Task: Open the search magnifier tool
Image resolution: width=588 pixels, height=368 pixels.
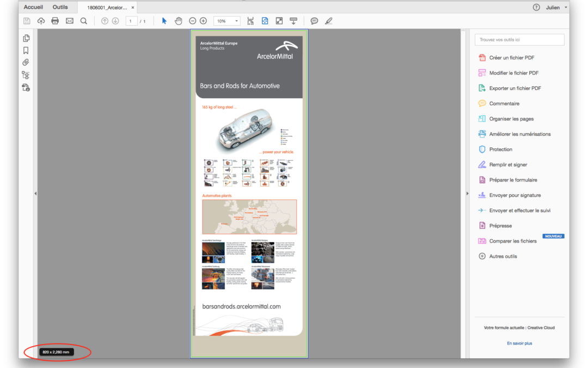Action: 84,21
